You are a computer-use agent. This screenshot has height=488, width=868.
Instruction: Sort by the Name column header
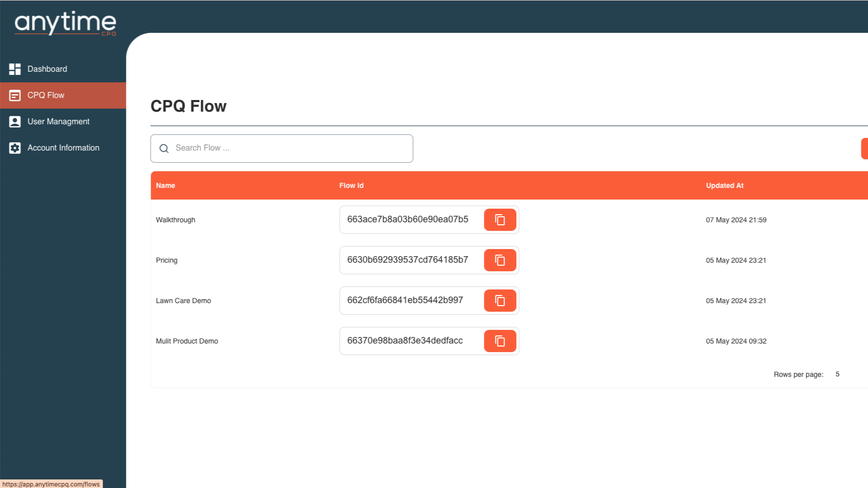pos(165,185)
